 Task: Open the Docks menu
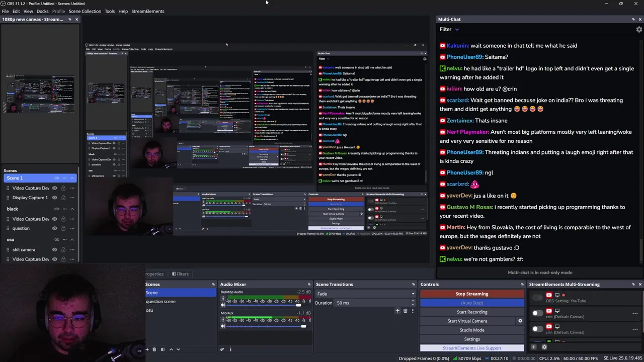pyautogui.click(x=42, y=11)
